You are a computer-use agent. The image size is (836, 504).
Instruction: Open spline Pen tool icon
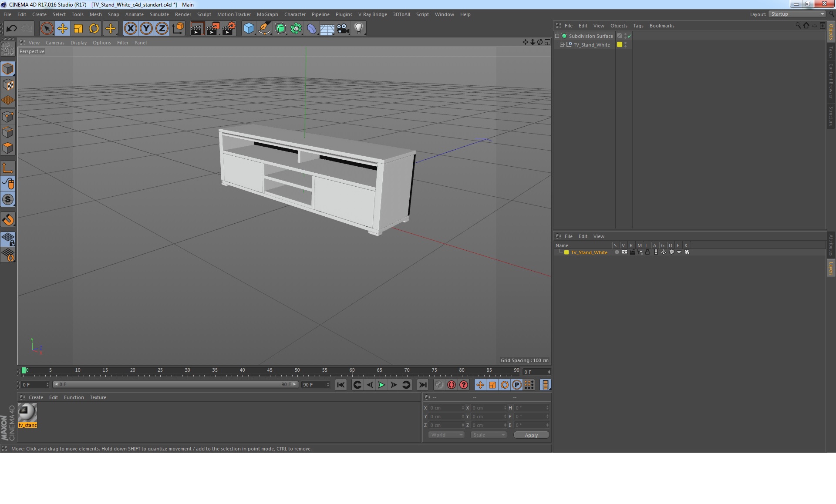(264, 29)
